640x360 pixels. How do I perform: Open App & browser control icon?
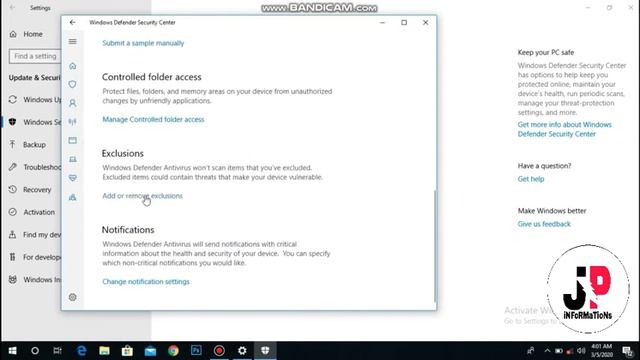coord(73,140)
